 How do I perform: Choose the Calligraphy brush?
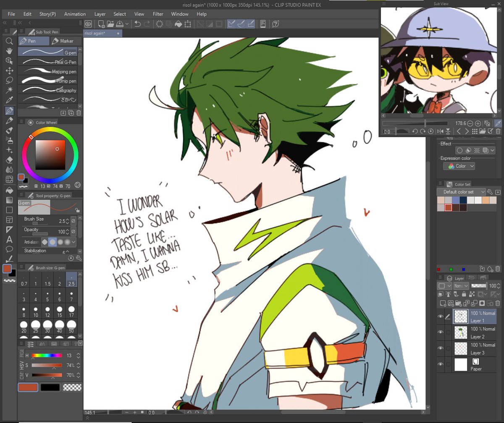click(48, 90)
